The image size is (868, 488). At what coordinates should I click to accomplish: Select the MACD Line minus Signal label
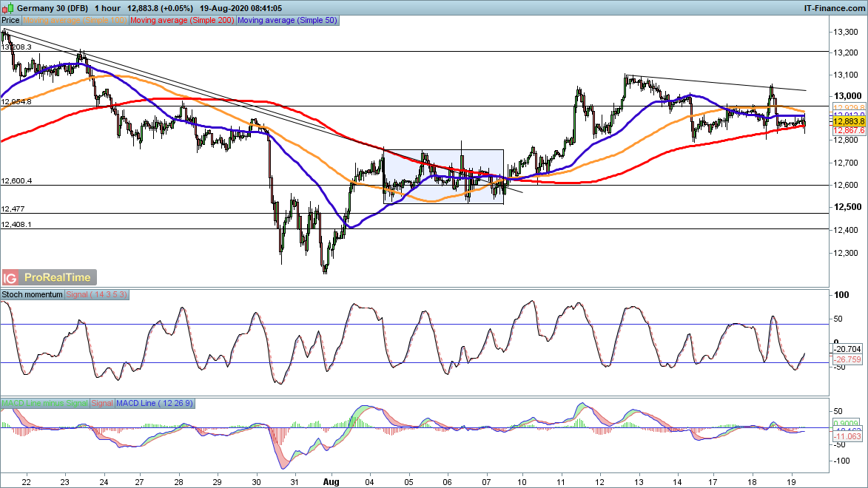[44, 403]
